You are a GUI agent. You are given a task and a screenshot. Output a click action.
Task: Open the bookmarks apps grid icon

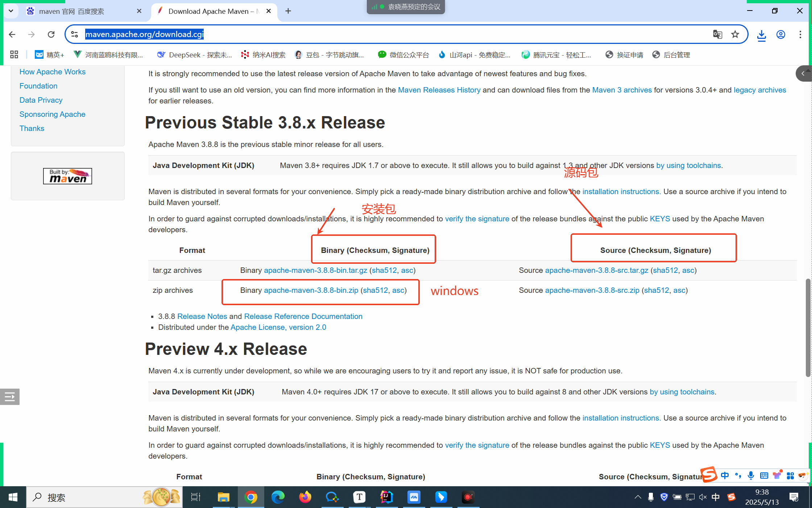[14, 55]
